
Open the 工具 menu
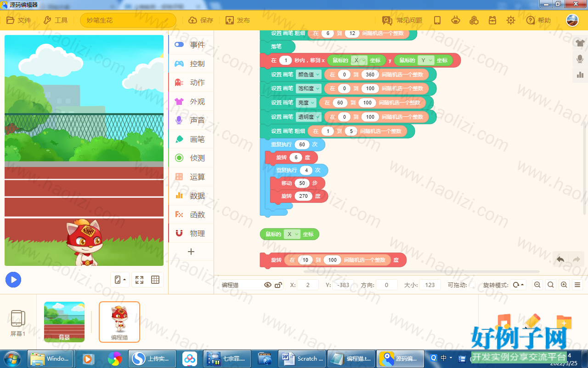pyautogui.click(x=56, y=20)
